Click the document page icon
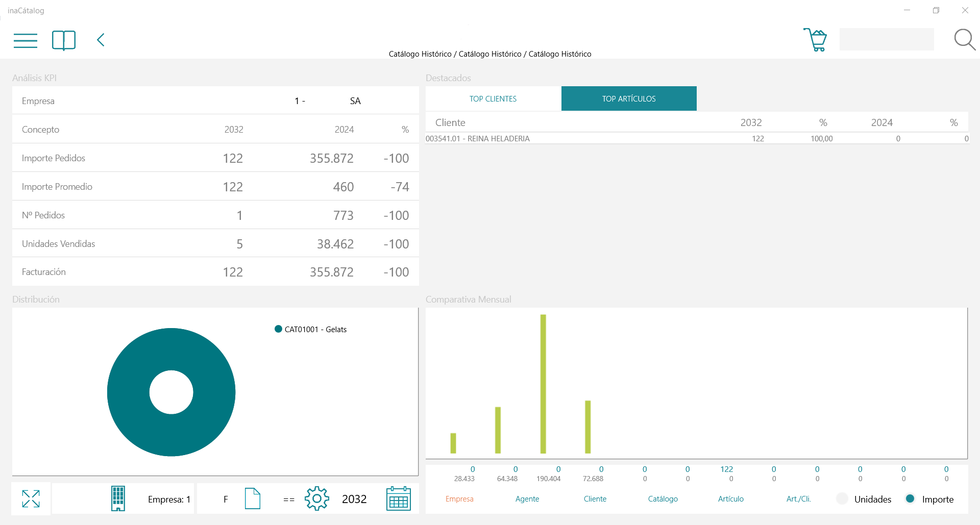Screen dimensions: 980x525 coord(253,498)
